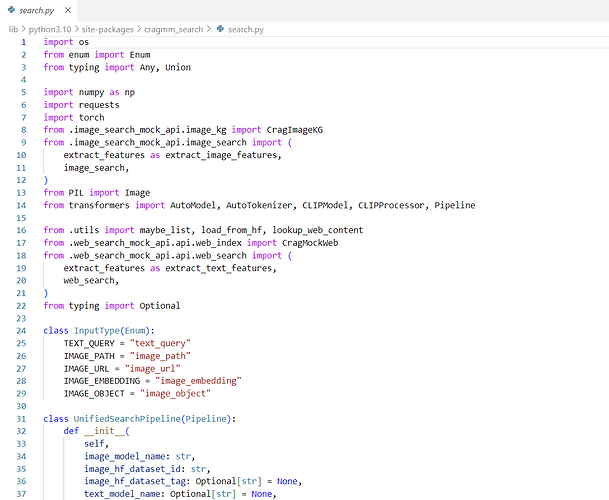This screenshot has width=609, height=500.
Task: Expand the chevron after cragmm_search in the breadcrumb
Action: coord(209,29)
